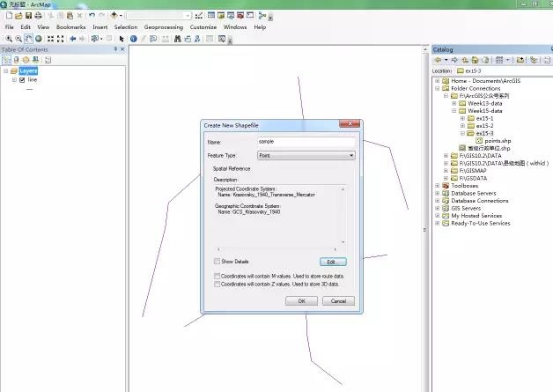553x392 pixels.
Task: Click the Name input field with sample
Action: [x=306, y=142]
